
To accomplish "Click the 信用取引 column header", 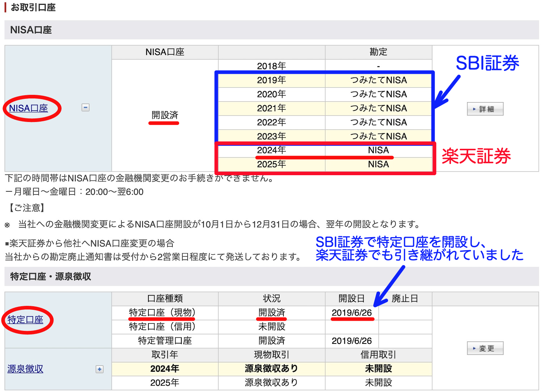I will pos(379,355).
